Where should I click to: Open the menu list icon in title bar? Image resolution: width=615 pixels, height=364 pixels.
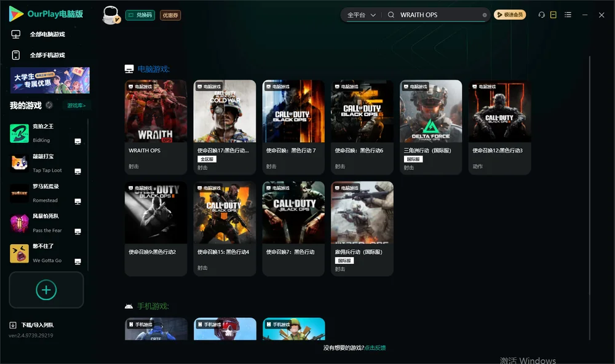(x=568, y=15)
